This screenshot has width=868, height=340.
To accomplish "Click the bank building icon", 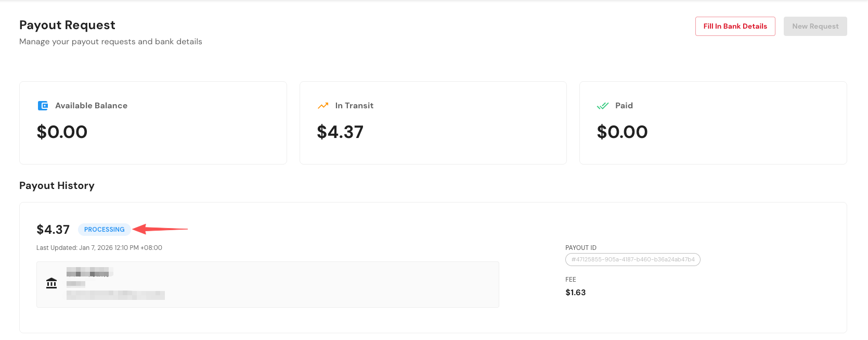I will 51,283.
